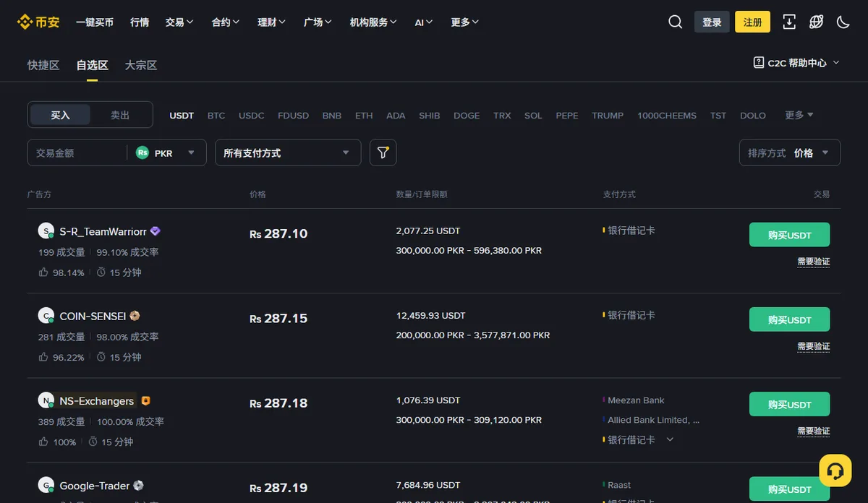
Task: Open the NS-Exchangers advertiser name
Action: (97, 400)
